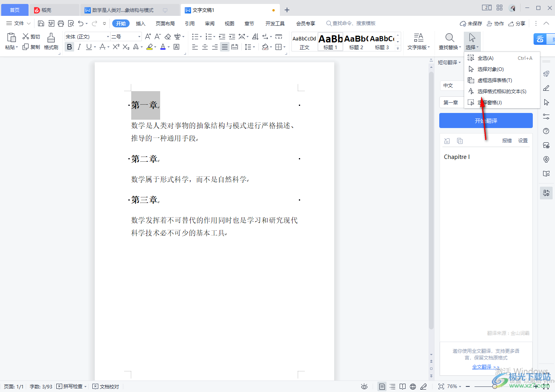Click the distributed alignment icon
Image resolution: width=555 pixels, height=392 pixels.
[235, 47]
